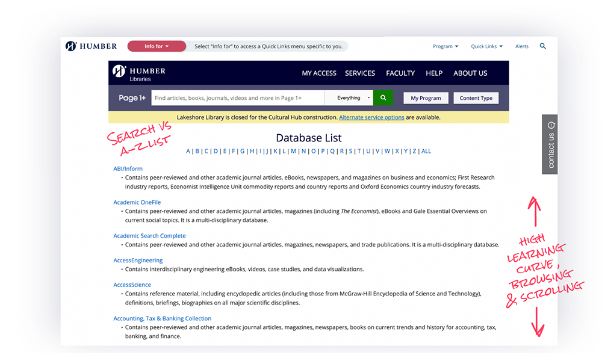Expand the Quick Links menu

pyautogui.click(x=486, y=46)
